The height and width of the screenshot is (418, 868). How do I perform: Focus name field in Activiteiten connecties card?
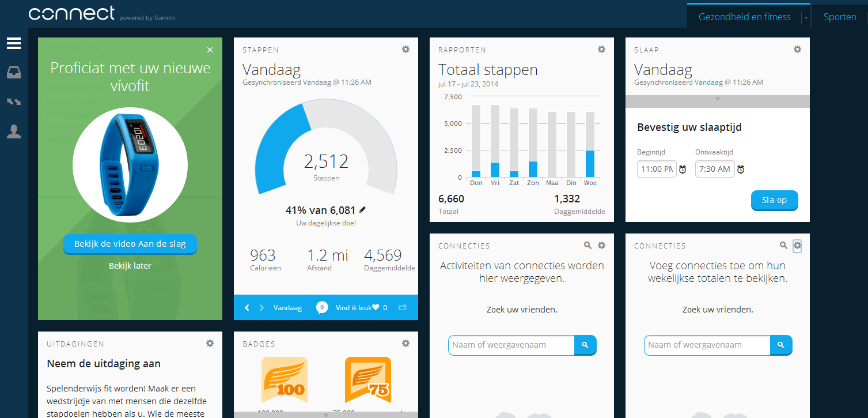tap(511, 345)
